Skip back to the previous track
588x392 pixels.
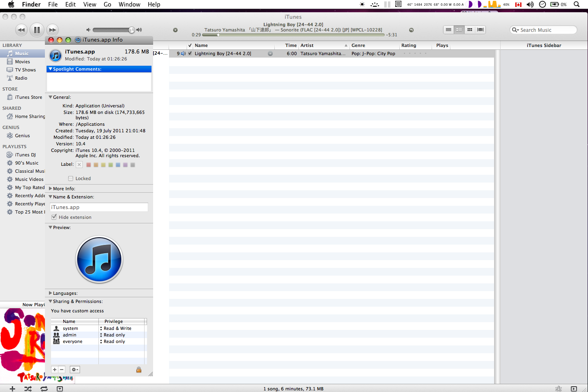coord(22,30)
